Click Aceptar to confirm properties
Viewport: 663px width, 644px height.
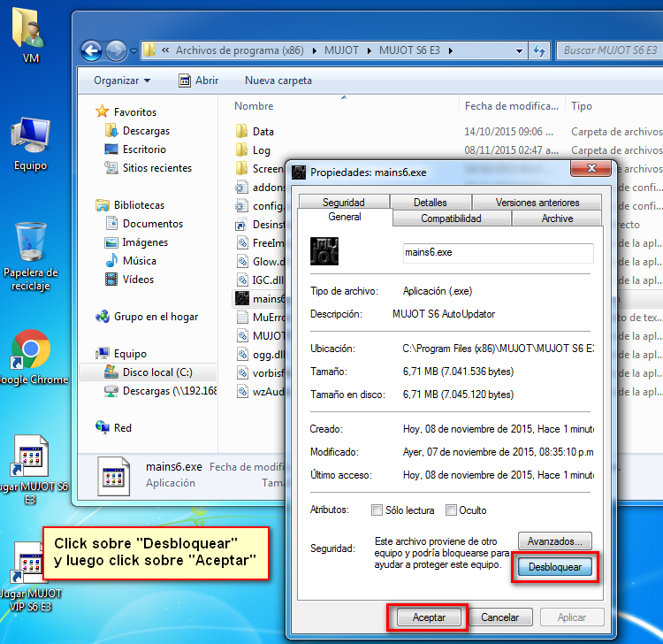(x=428, y=617)
